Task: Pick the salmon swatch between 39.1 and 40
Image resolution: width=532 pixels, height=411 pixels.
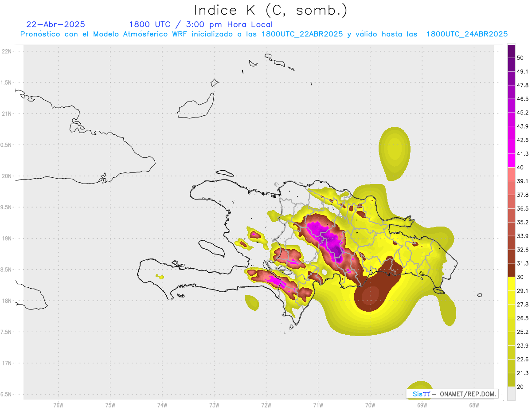Action: coord(512,174)
